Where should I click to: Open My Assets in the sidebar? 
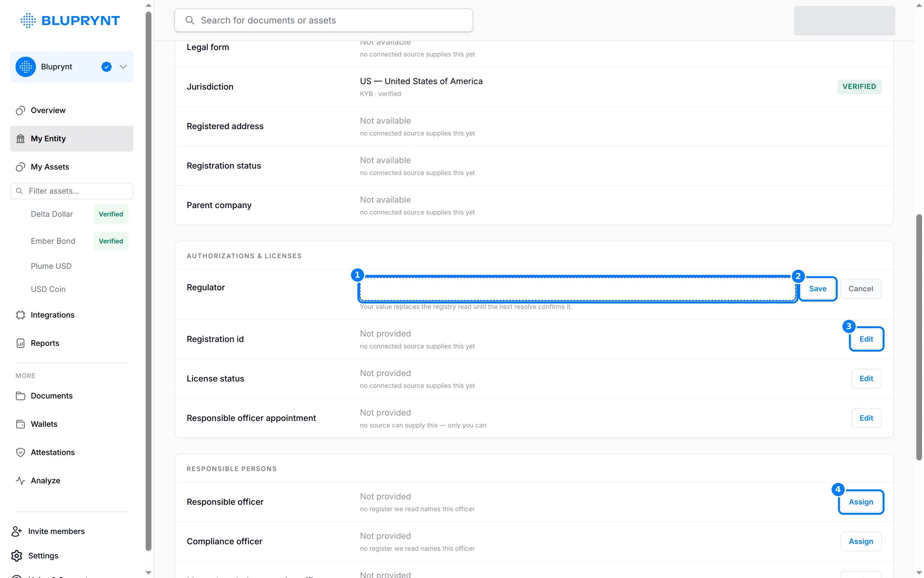[72, 167]
